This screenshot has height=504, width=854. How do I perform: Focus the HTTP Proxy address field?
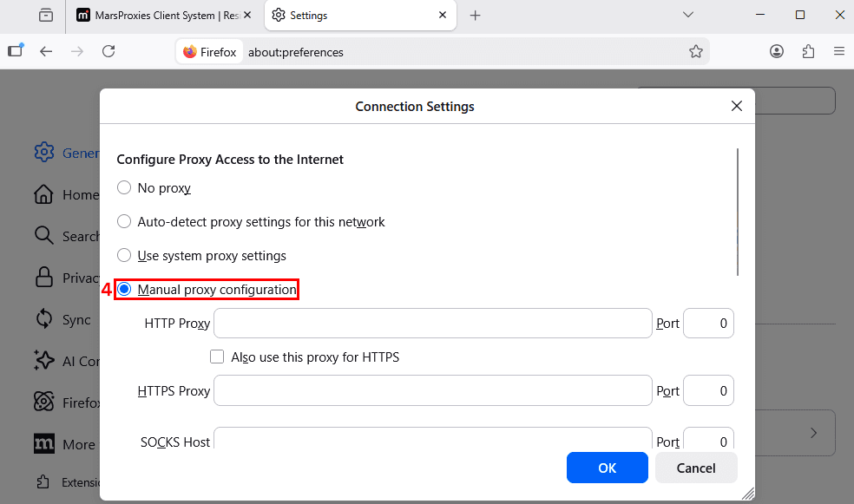(x=432, y=324)
